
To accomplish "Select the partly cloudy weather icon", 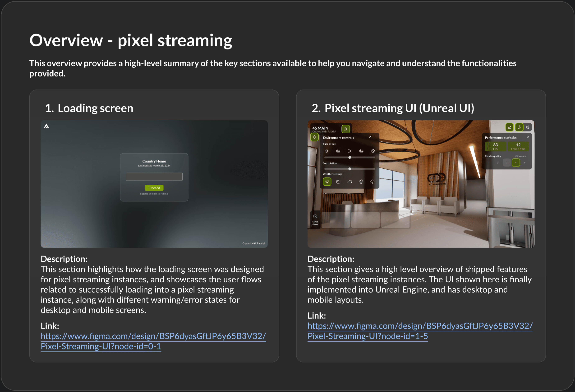I will click(338, 182).
